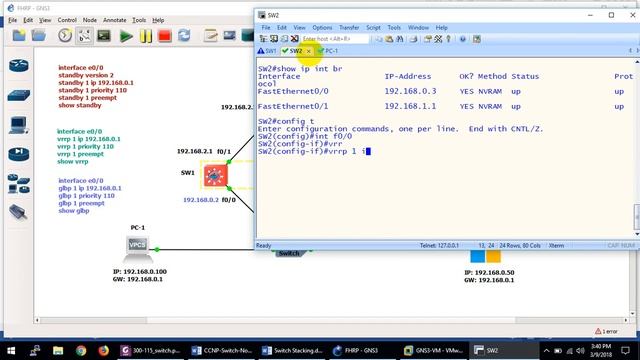Open SecureCRT Options menu

click(322, 28)
